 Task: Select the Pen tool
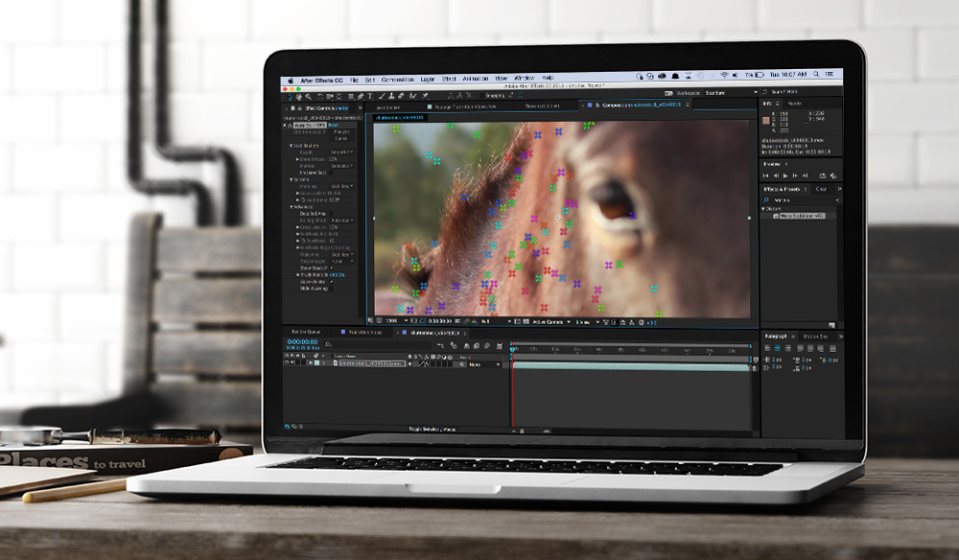pyautogui.click(x=361, y=94)
